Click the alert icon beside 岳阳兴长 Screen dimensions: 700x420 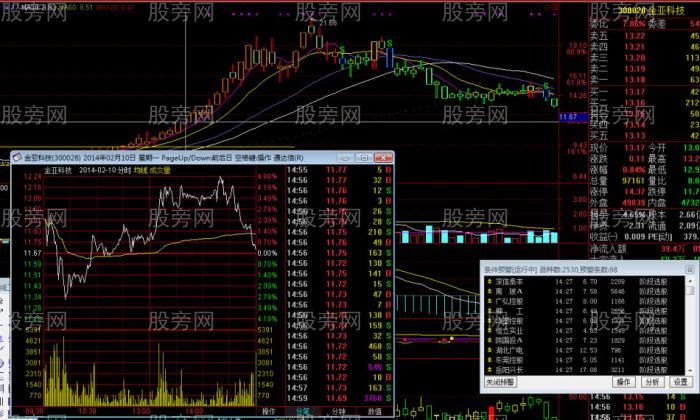[489, 370]
